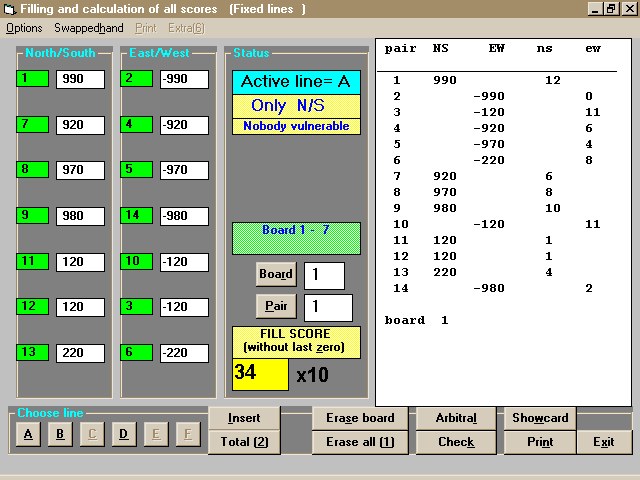Select green pair label 6
The height and width of the screenshot is (480, 640).
click(x=136, y=352)
